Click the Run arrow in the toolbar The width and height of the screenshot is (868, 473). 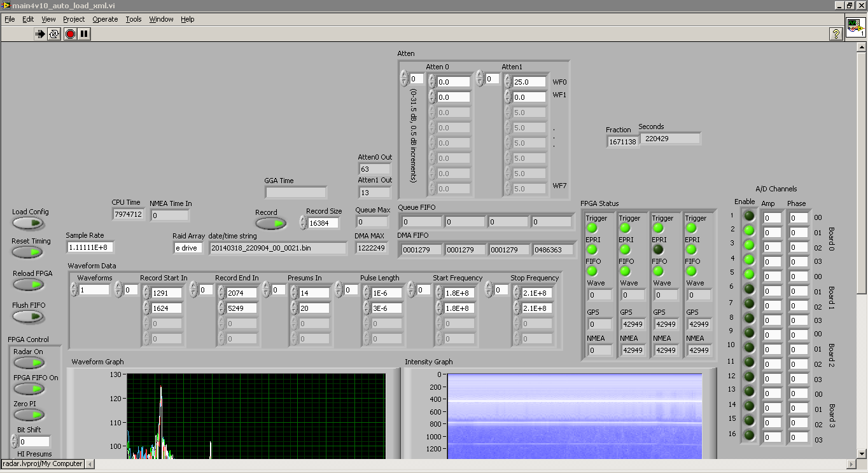point(40,34)
